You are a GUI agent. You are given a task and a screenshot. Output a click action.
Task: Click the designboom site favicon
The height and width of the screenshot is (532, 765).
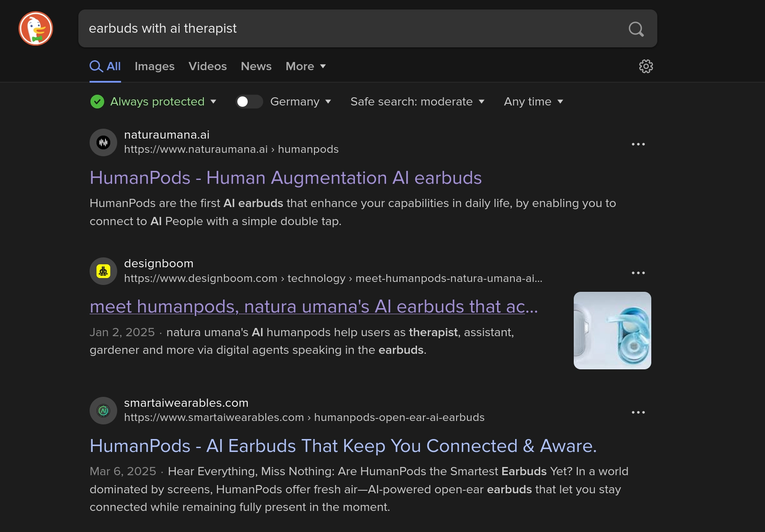103,271
